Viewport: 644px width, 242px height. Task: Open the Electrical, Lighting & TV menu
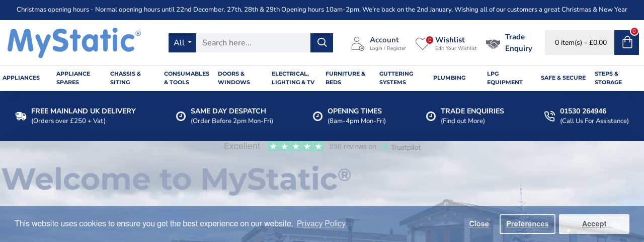[x=293, y=78]
